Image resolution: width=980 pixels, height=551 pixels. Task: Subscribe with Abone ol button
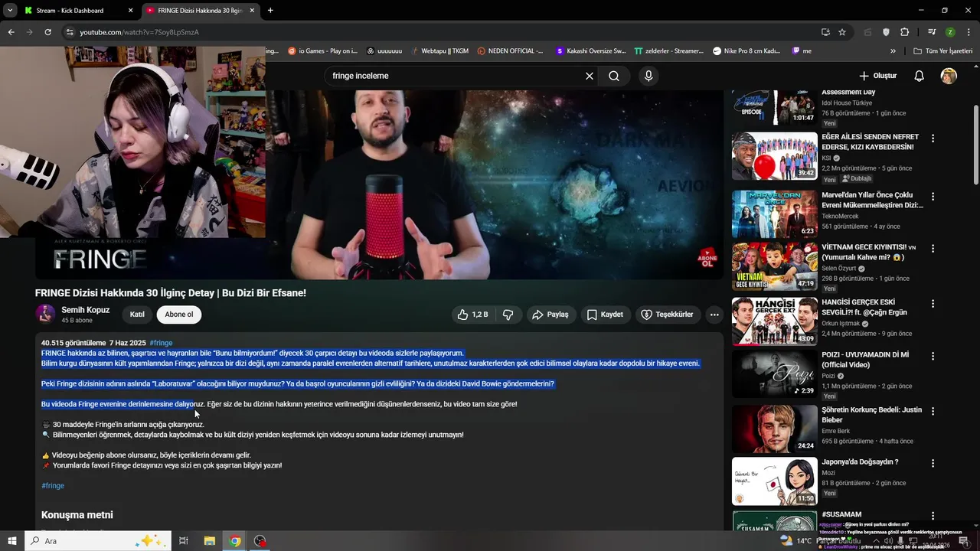[x=179, y=315]
